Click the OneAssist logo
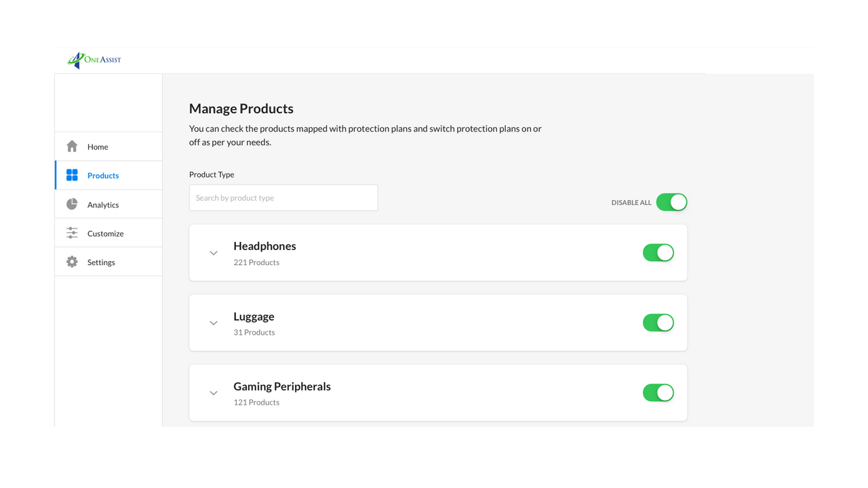This screenshot has width=868, height=488. click(x=93, y=60)
